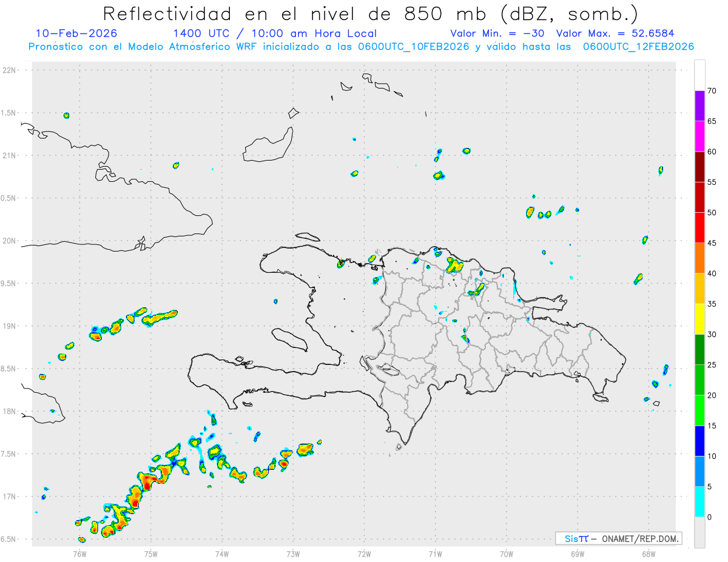The height and width of the screenshot is (562, 728).
Task: Pick the dark blue 10–15 dBZ colorbar segment
Action: click(x=699, y=441)
